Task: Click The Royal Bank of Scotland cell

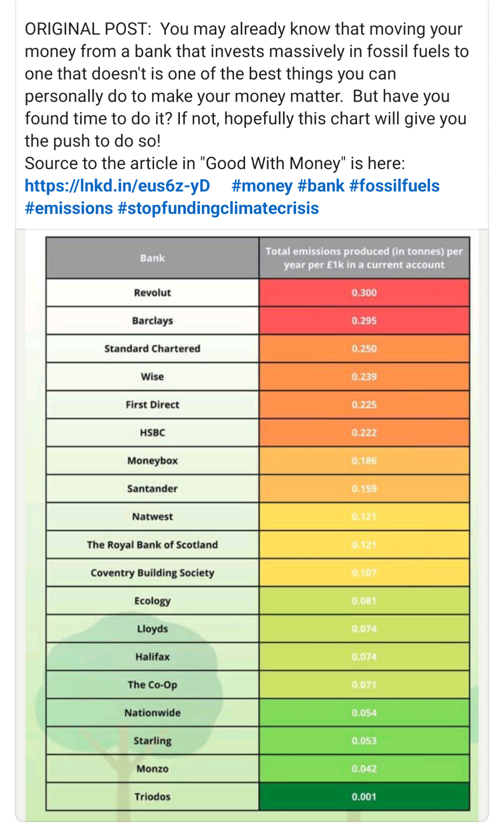Action: 152,545
